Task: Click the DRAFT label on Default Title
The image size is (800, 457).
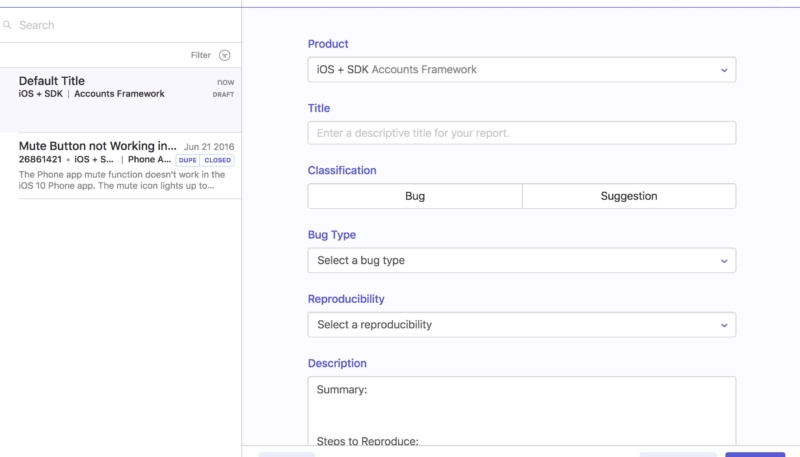Action: pos(222,95)
